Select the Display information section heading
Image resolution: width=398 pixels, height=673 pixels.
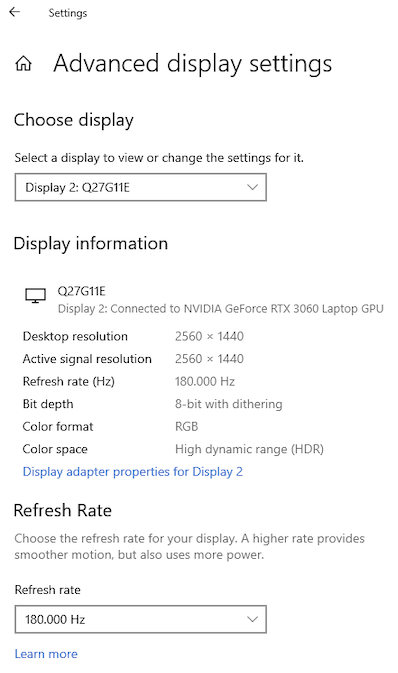point(91,244)
